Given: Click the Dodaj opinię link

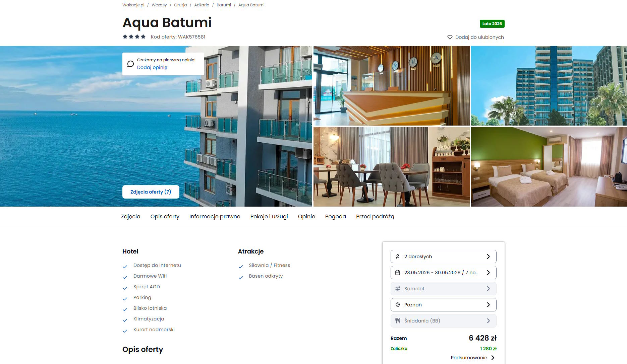Looking at the screenshot, I should (152, 67).
